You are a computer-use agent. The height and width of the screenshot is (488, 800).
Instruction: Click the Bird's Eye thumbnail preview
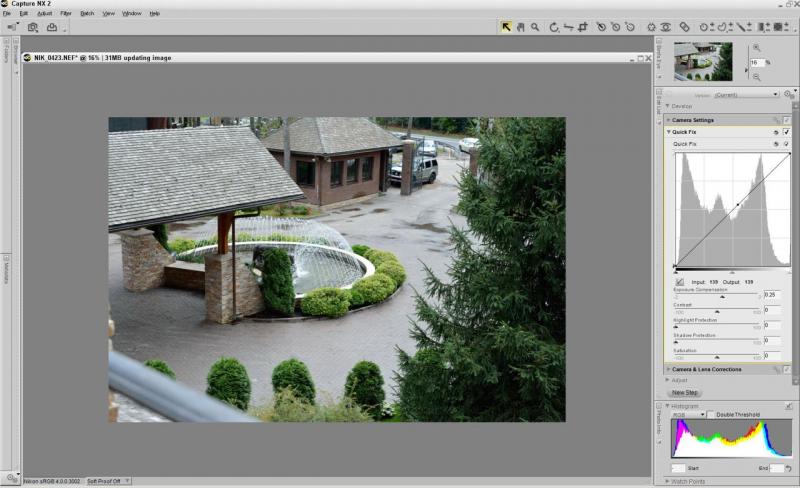pyautogui.click(x=703, y=61)
